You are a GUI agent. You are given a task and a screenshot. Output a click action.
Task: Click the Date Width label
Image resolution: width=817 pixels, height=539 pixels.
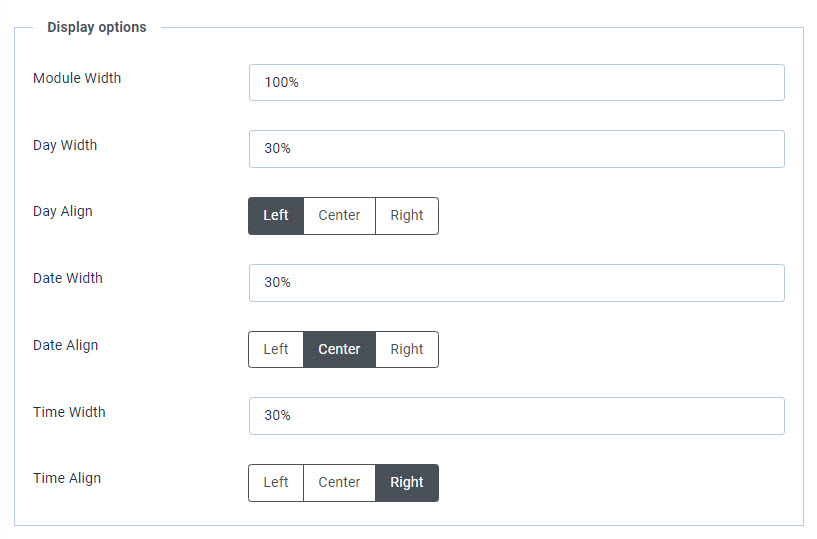tap(68, 278)
